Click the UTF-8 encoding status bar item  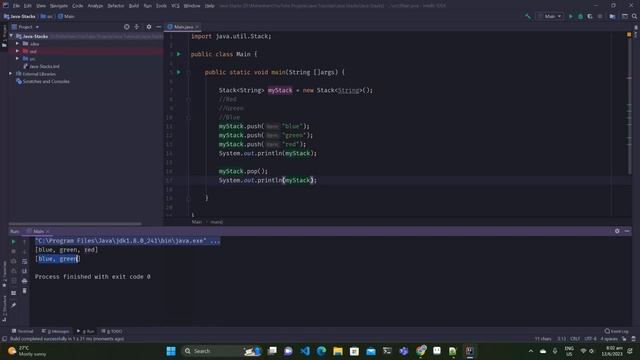point(591,339)
